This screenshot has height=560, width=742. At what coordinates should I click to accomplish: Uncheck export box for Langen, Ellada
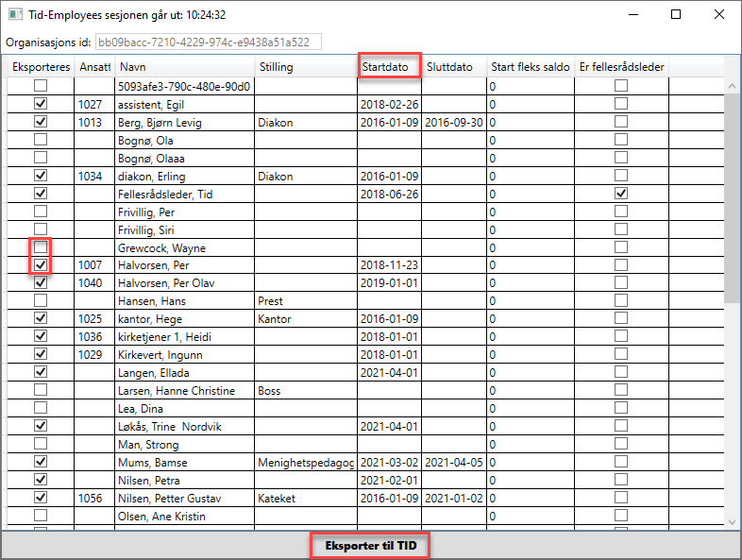41,372
